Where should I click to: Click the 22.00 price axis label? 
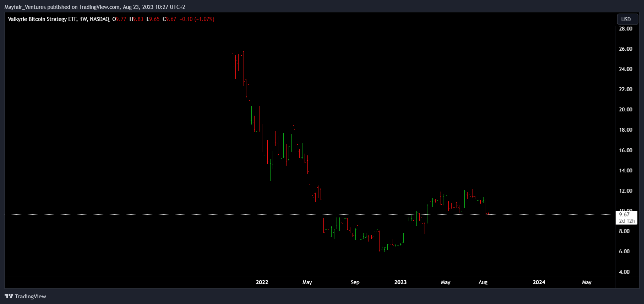(x=626, y=89)
